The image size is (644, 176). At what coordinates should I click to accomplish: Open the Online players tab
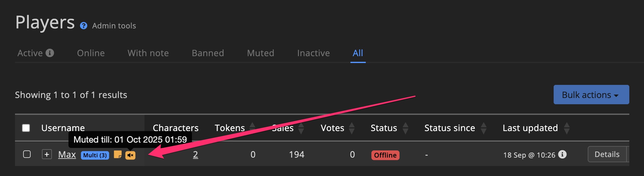91,53
